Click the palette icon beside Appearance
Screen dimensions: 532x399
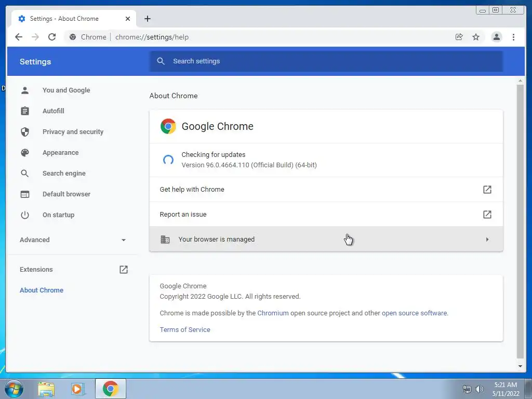(25, 153)
